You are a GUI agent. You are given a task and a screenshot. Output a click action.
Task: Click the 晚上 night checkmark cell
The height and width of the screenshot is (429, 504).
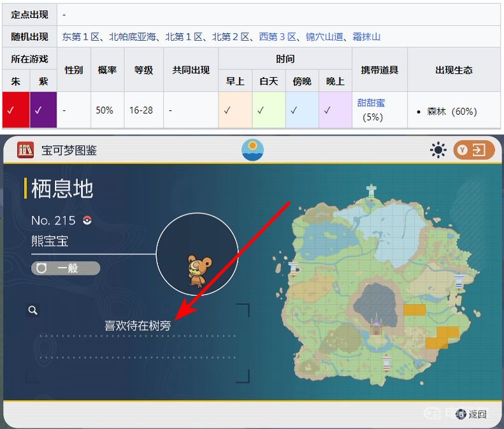335,110
